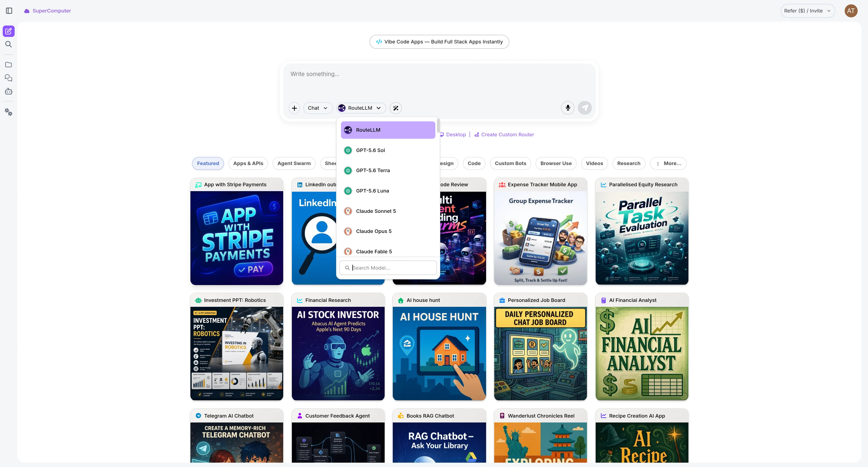
Task: Open Customer Feedback Agent card image
Action: pos(338,443)
